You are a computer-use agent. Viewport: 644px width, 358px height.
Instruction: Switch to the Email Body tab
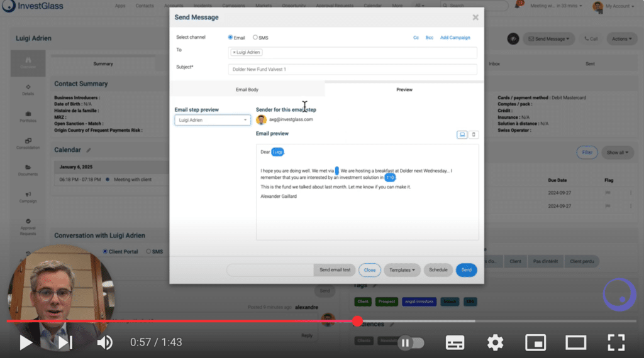pos(247,89)
